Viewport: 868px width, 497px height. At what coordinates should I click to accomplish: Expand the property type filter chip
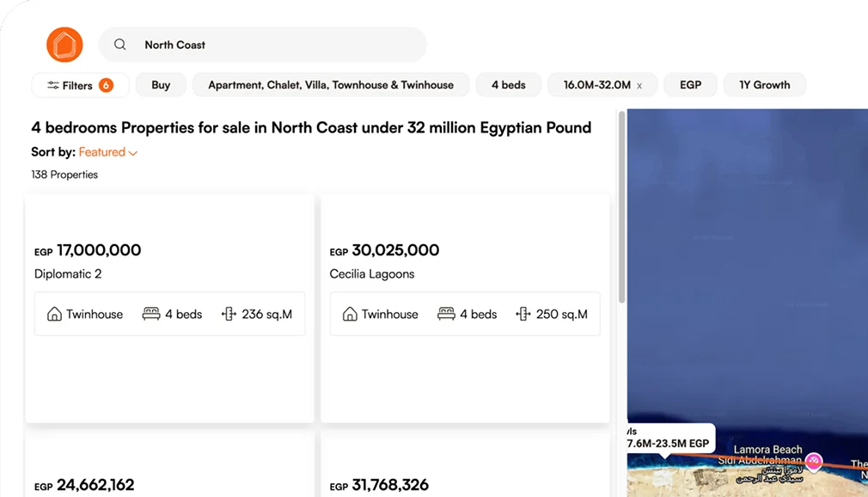pyautogui.click(x=330, y=85)
